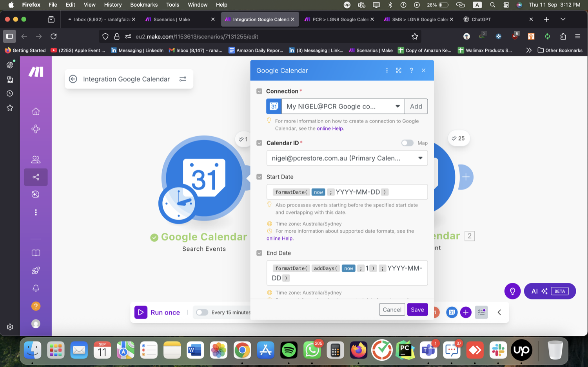The width and height of the screenshot is (588, 367).
Task: Open the user profile avatar in sidebar
Action: pos(36,324)
